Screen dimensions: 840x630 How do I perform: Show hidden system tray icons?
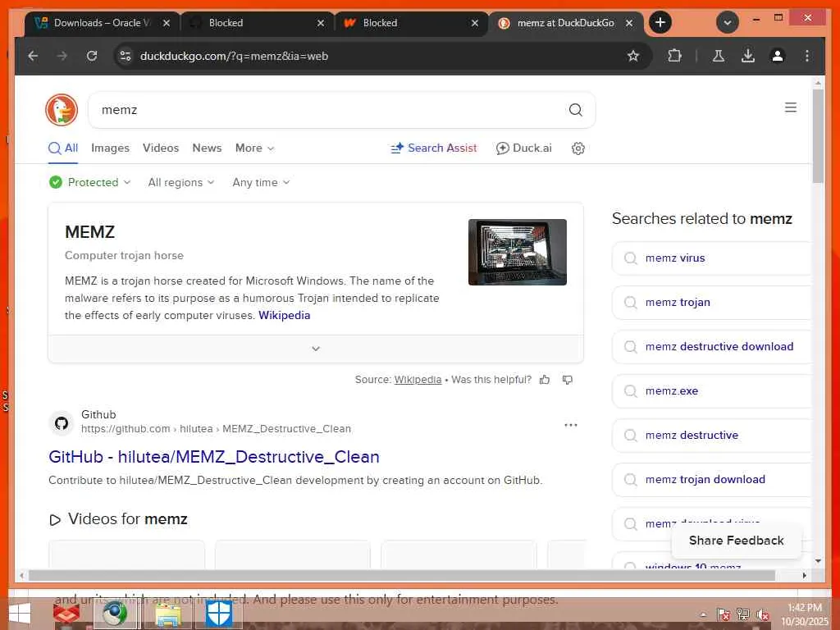click(x=703, y=615)
